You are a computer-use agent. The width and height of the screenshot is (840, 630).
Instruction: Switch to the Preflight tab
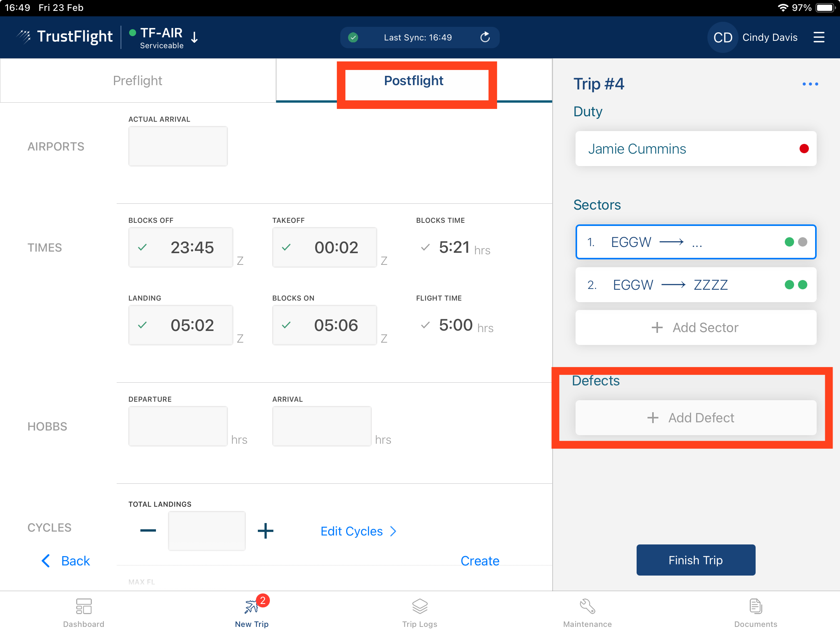coord(138,80)
